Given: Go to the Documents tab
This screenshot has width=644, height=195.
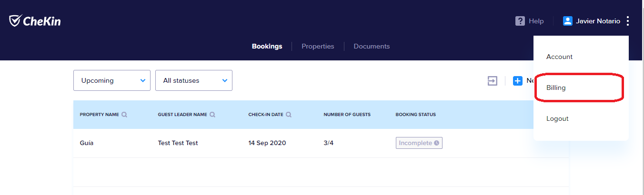Looking at the screenshot, I should pos(372,46).
